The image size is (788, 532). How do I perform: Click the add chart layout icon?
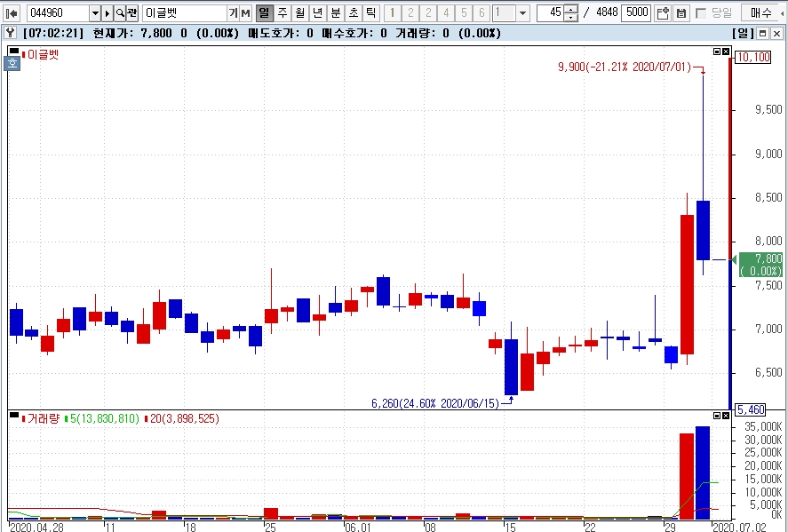[663, 13]
